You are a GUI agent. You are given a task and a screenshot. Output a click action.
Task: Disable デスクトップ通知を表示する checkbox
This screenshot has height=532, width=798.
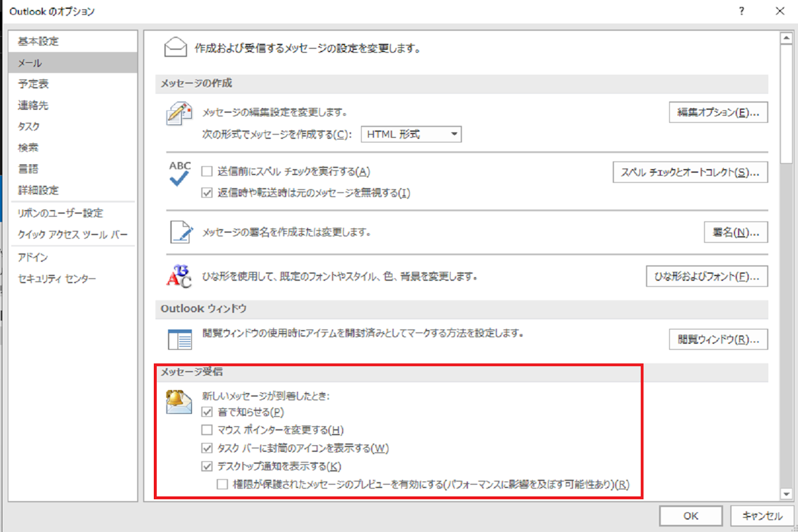[x=207, y=466]
